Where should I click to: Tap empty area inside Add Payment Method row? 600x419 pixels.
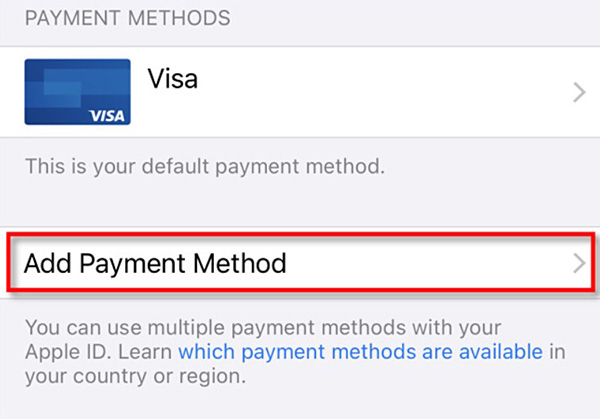(421, 264)
